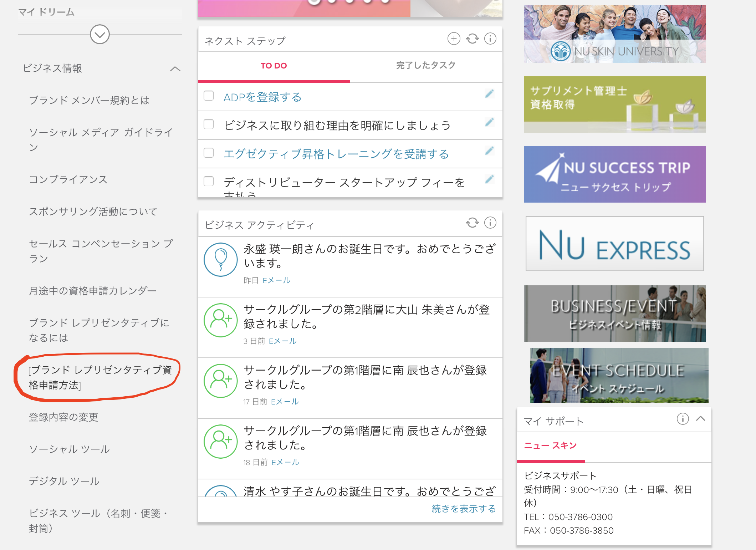Open the NU SUCCESS TRIP banner
Viewport: 756px width, 550px height.
click(x=614, y=174)
